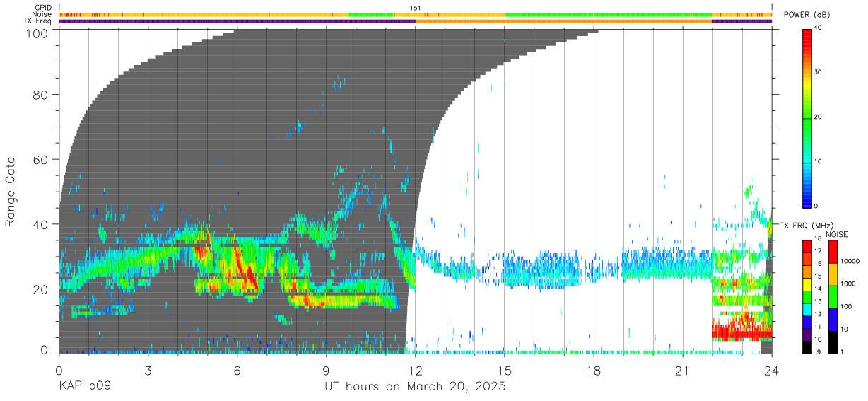Click the Noise row label above the plot
The width and height of the screenshot is (868, 401).
tap(42, 14)
